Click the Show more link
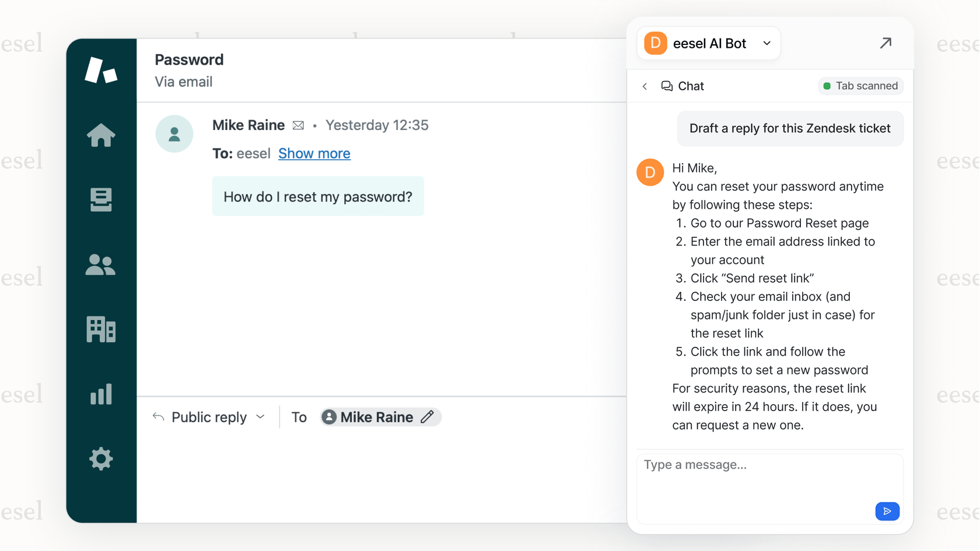Image resolution: width=980 pixels, height=551 pixels. [x=314, y=153]
